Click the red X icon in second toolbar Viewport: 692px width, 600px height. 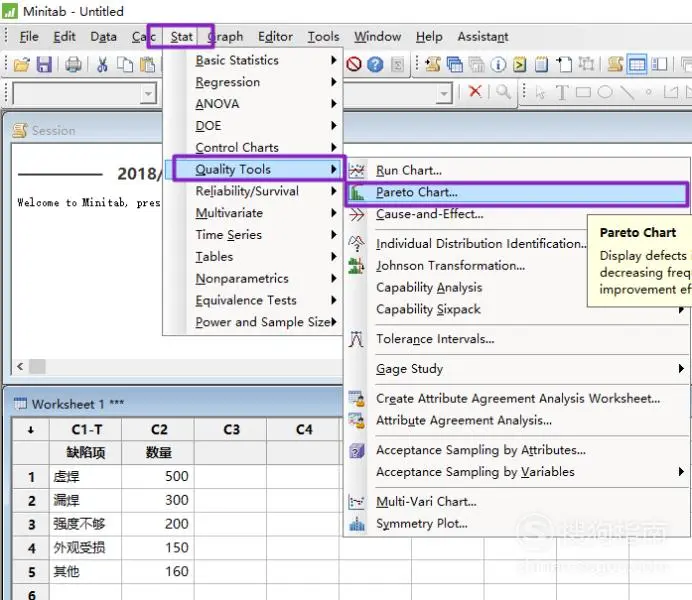(475, 91)
